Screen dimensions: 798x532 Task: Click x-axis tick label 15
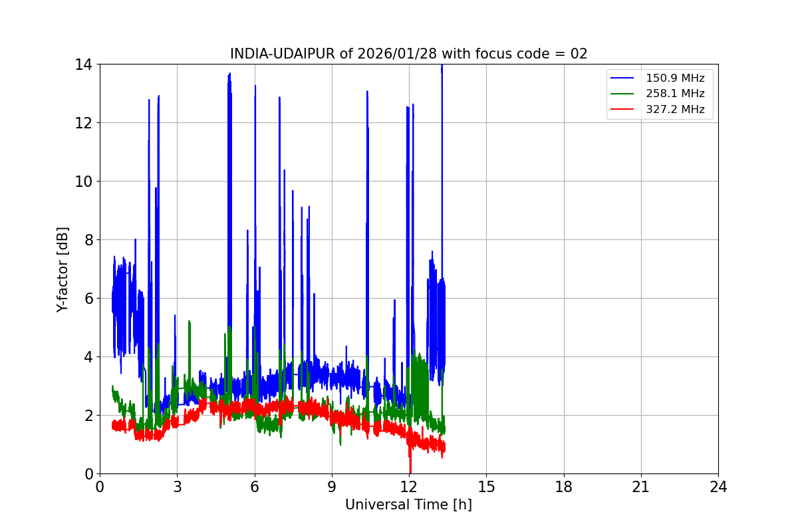click(486, 487)
